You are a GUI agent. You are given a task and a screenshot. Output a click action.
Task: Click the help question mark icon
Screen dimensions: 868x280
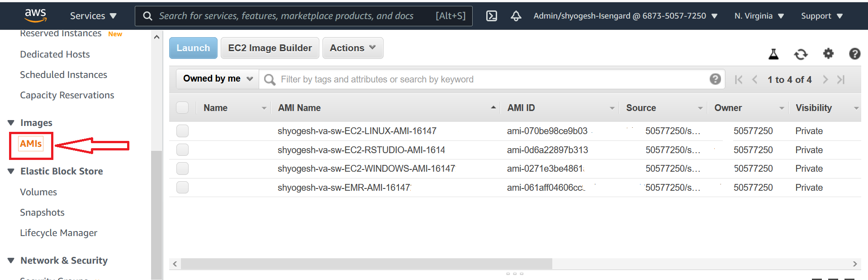(x=854, y=54)
